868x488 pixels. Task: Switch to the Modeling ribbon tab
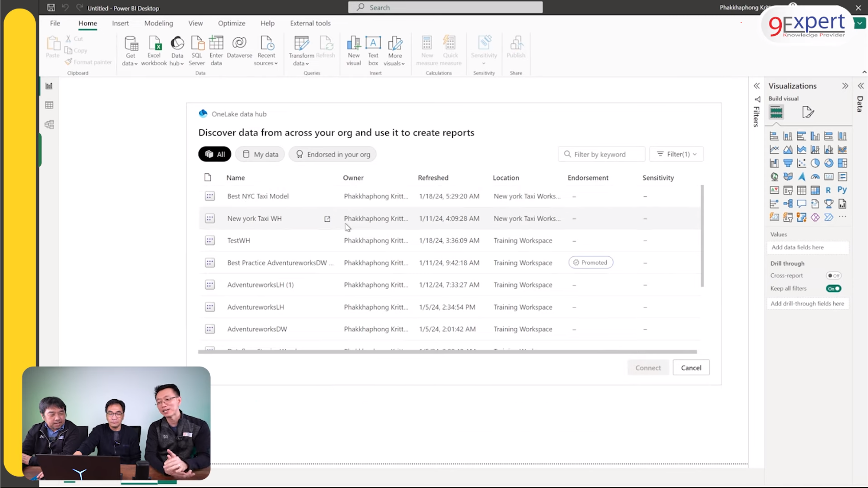(159, 23)
